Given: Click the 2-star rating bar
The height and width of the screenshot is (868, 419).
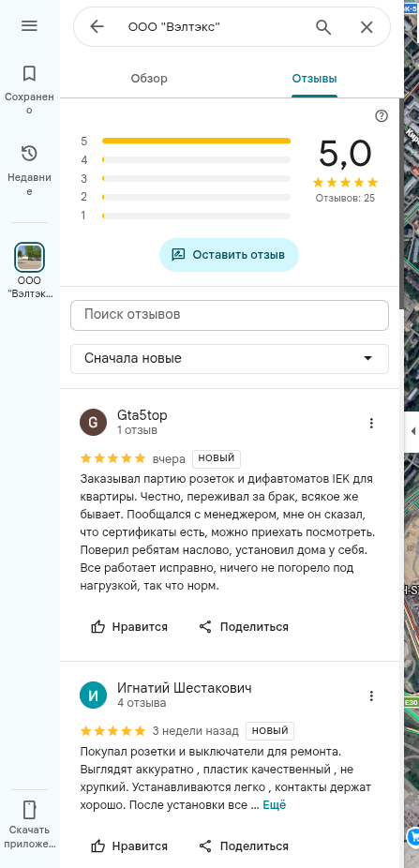Looking at the screenshot, I should click(197, 197).
